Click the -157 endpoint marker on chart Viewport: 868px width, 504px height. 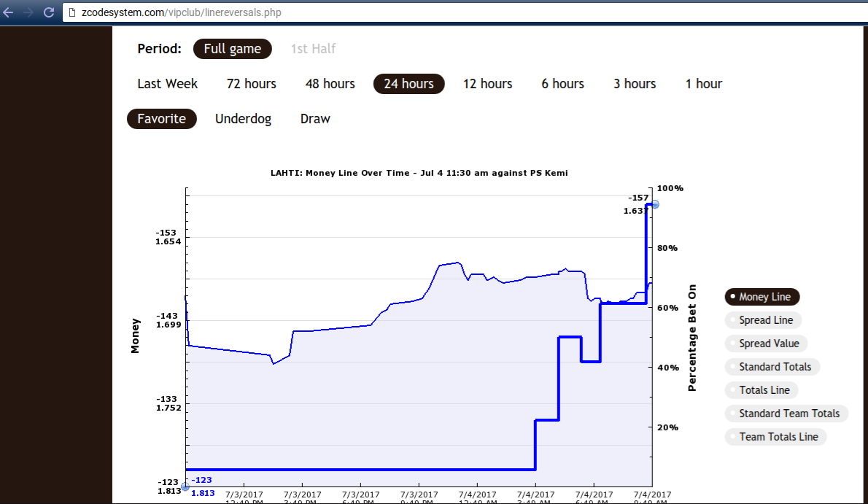(656, 204)
